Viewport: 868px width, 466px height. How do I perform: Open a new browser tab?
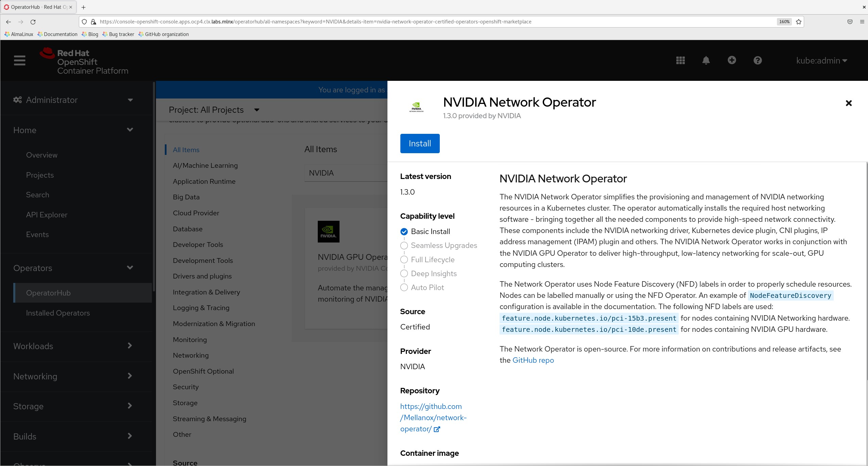(83, 7)
